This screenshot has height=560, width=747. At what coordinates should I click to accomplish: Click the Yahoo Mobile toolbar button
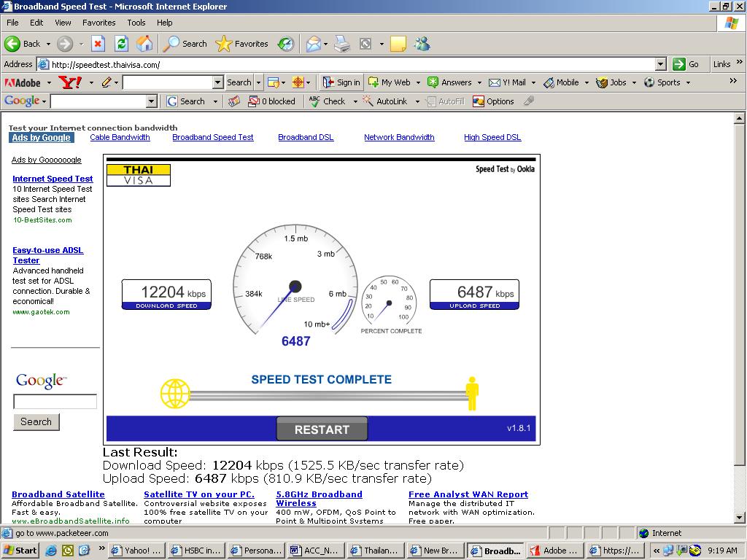click(x=562, y=82)
